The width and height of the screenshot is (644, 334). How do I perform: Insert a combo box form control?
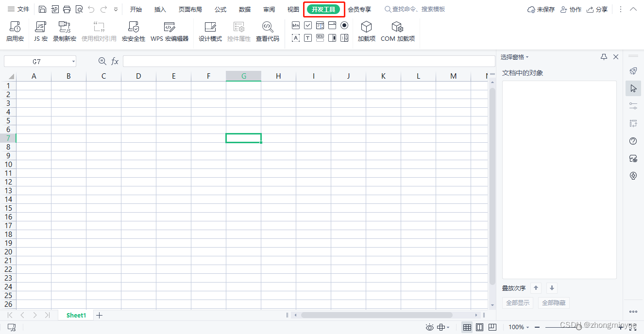(332, 25)
